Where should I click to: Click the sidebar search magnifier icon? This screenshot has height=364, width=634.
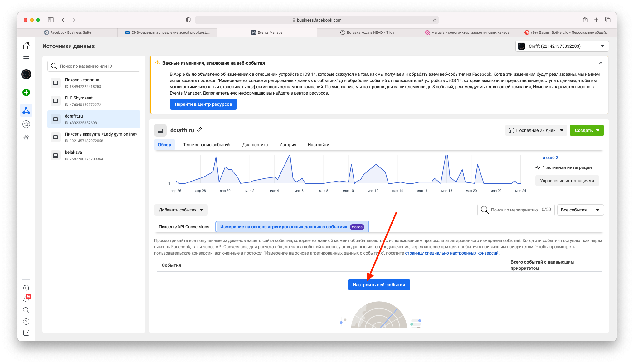click(x=26, y=310)
